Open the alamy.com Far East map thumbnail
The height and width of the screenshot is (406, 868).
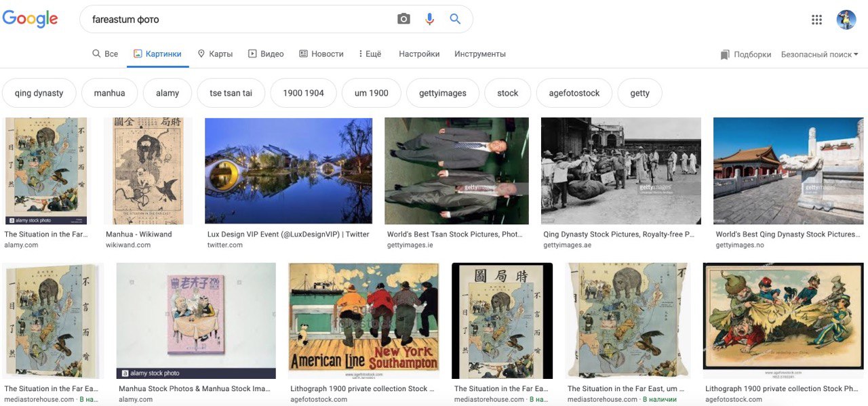click(46, 171)
